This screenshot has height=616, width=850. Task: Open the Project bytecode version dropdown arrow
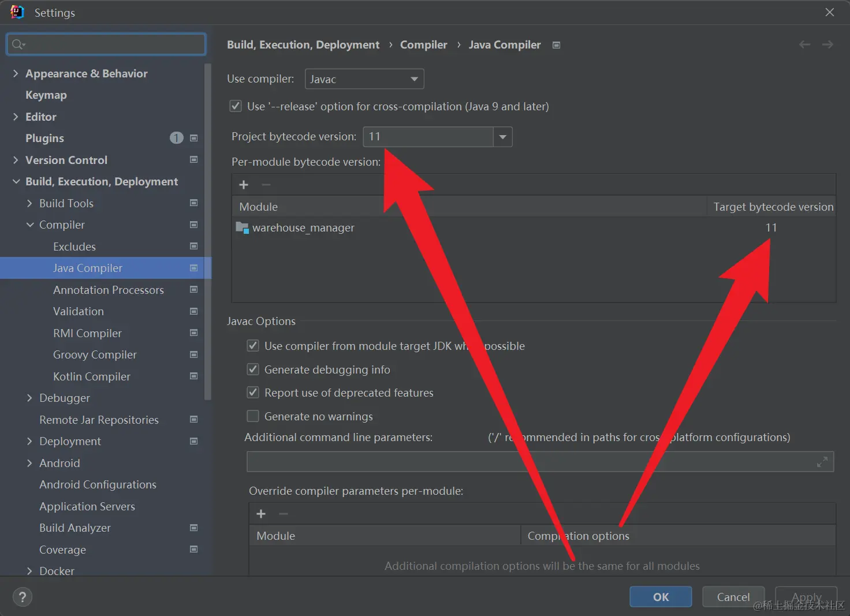click(x=503, y=137)
